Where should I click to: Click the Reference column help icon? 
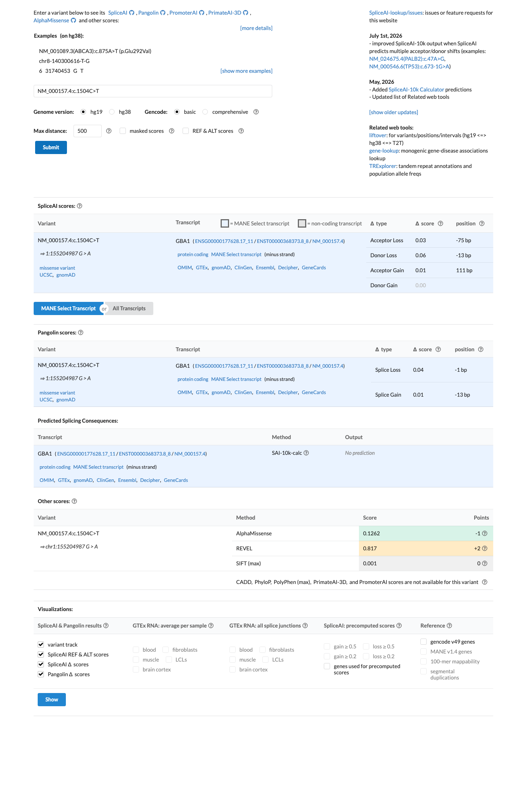(x=449, y=626)
